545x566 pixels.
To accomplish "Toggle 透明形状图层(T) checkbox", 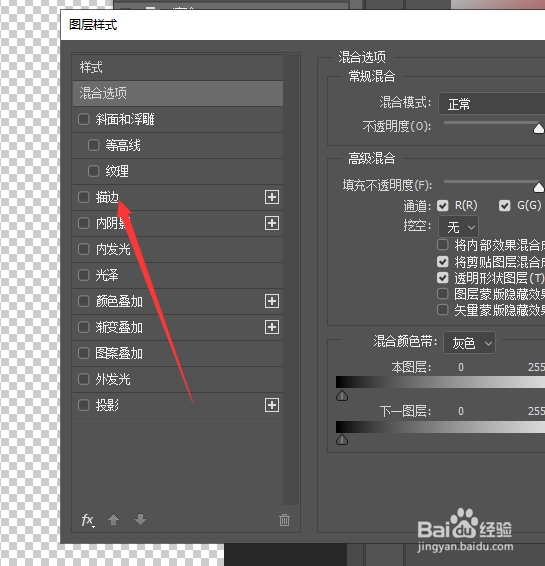I will click(442, 278).
